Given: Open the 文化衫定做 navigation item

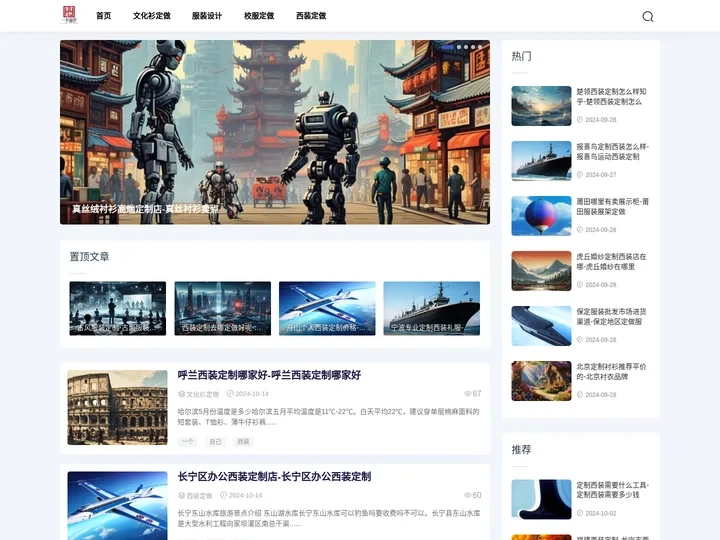Looking at the screenshot, I should pos(152,16).
